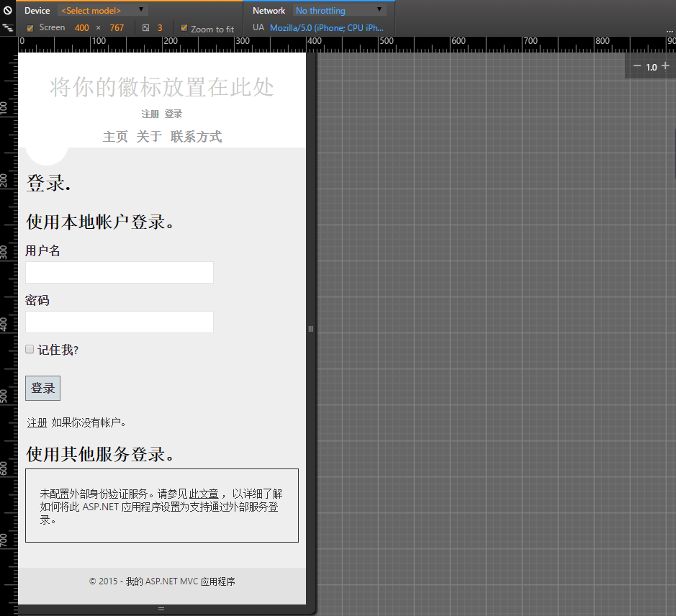Toggle the Zoom to fit checkbox
Screen dimensions: 676x616
pos(184,28)
